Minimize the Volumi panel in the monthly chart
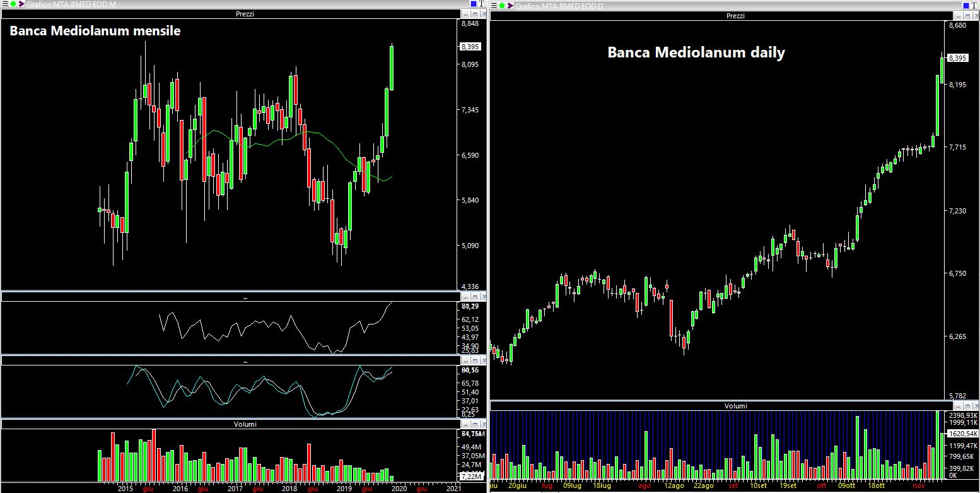The image size is (980, 493). [465, 424]
